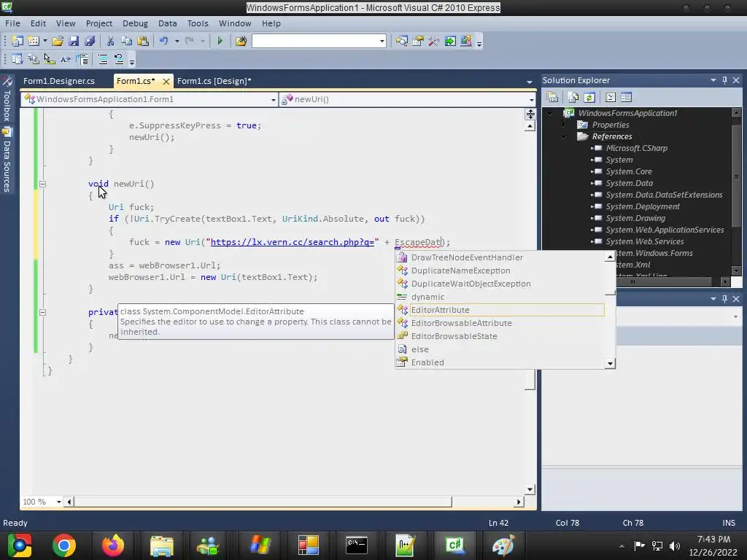Click the Find in Files icon

pyautogui.click(x=241, y=41)
